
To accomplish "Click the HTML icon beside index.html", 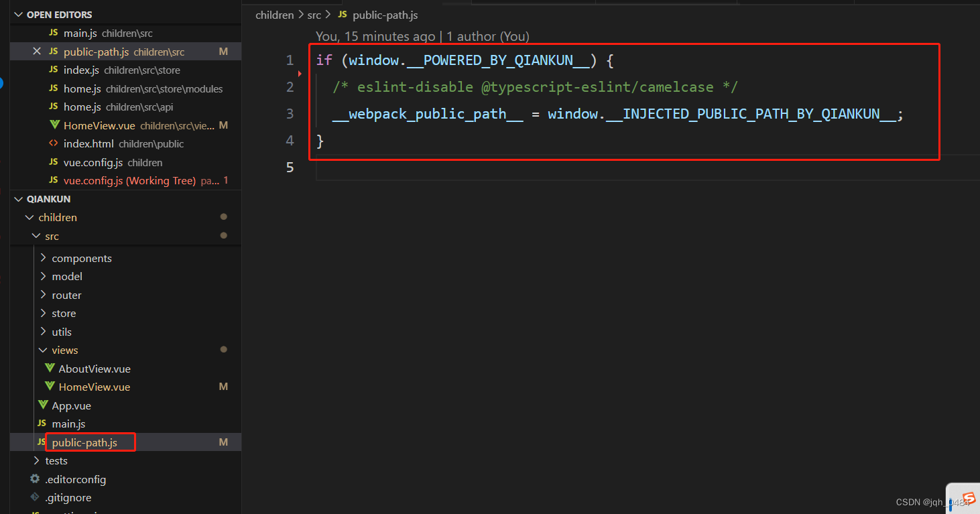I will click(x=55, y=143).
